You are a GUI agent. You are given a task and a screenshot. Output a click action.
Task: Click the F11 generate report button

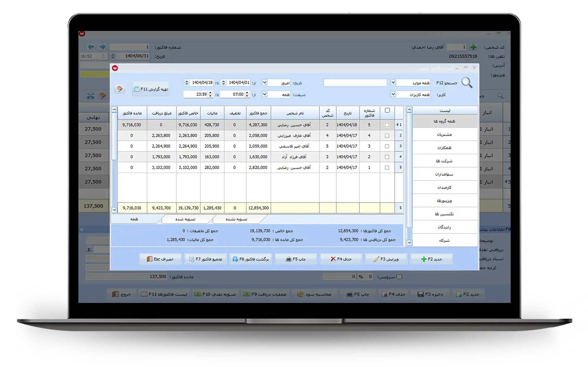click(151, 89)
